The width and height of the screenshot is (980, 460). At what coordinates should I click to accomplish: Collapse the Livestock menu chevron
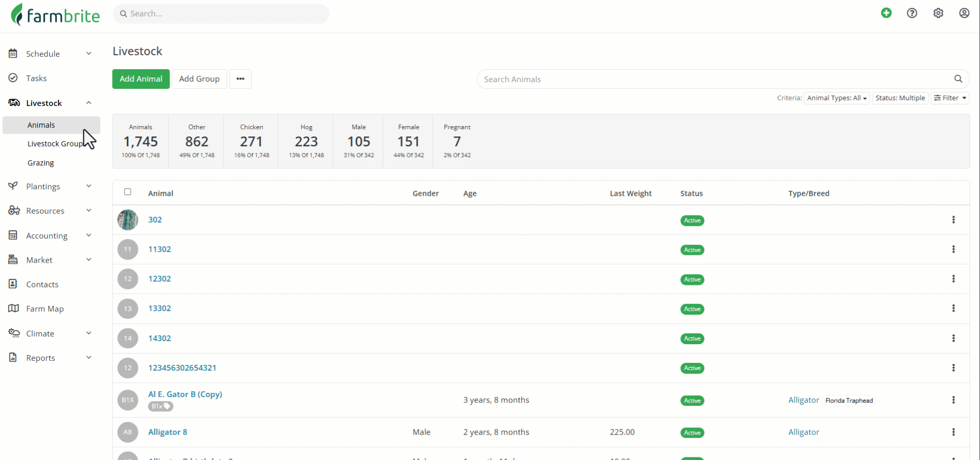[89, 103]
